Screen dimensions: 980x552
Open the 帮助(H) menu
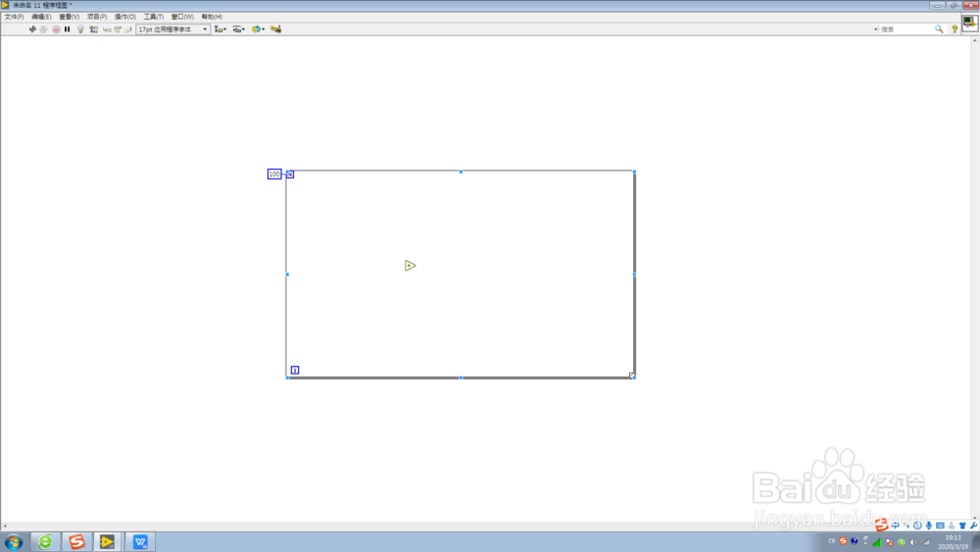coord(212,17)
